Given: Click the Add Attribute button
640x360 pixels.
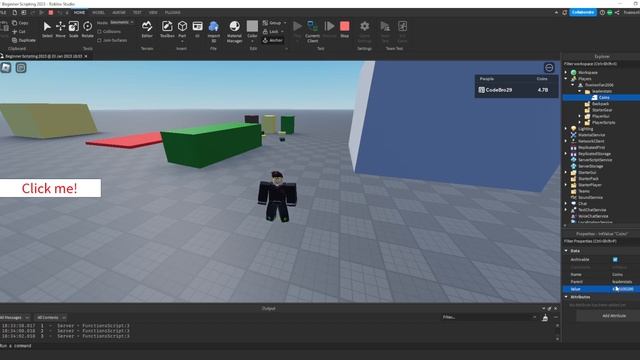Looking at the screenshot, I should click(x=614, y=316).
